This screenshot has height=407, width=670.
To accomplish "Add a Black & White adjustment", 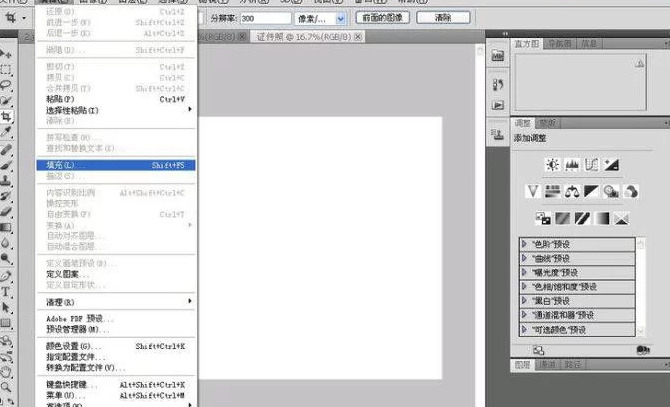I will pos(591,191).
